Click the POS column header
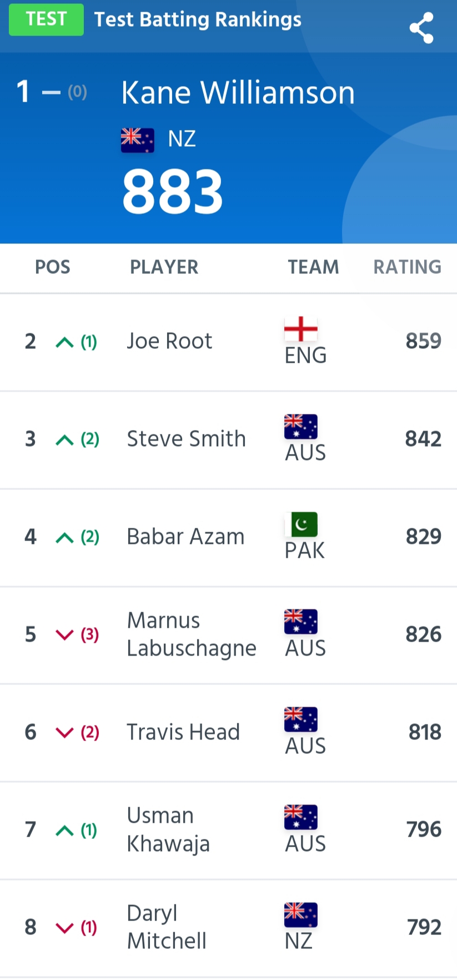This screenshot has height=980, width=457. 53,267
